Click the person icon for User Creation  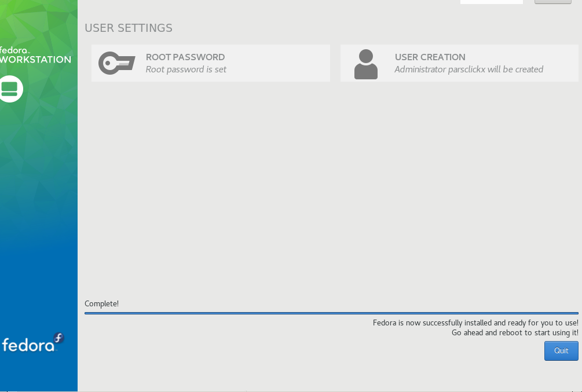365,64
